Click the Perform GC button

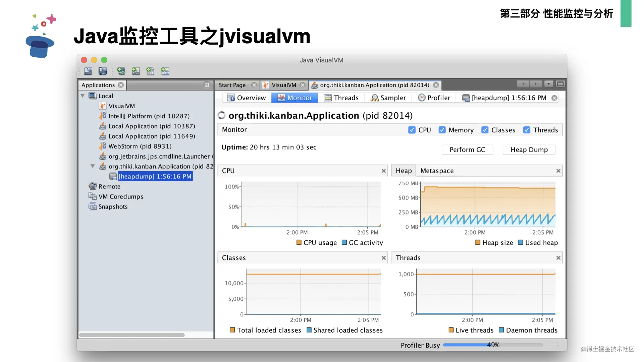[x=467, y=150]
